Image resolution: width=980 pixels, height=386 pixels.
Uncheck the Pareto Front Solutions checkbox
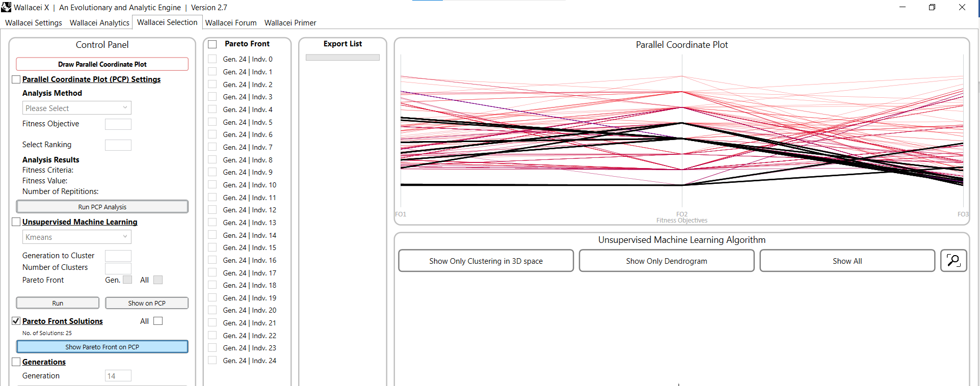16,321
